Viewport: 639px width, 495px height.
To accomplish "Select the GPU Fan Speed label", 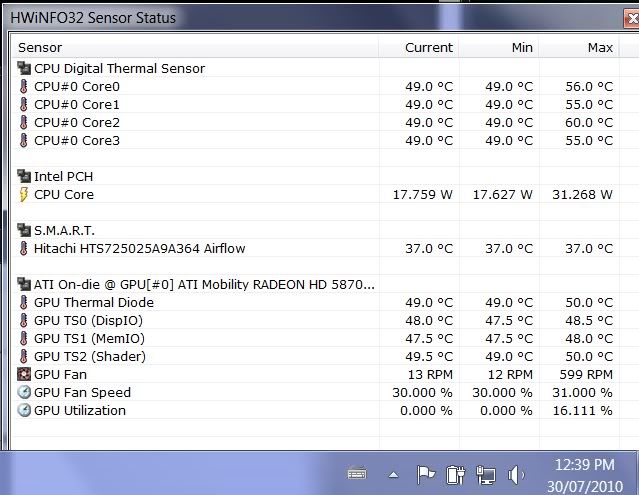I will [83, 392].
